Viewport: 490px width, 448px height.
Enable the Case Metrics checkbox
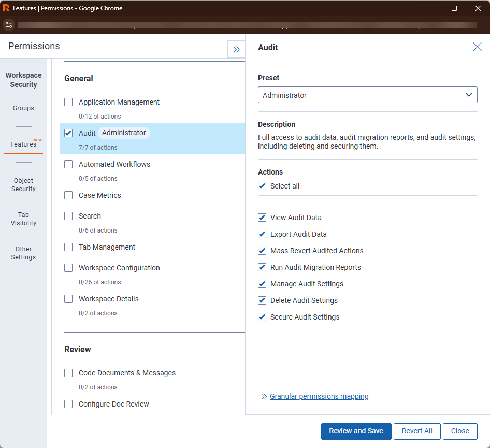click(68, 195)
